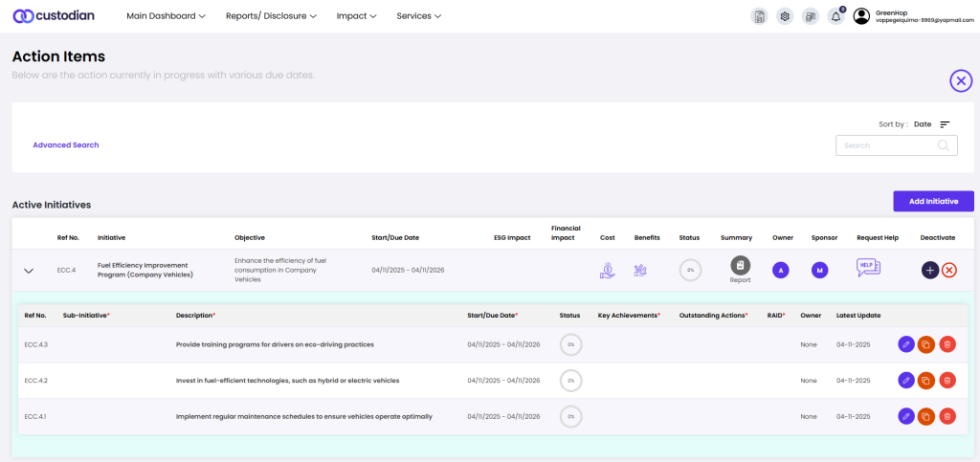Open settings gear in top bar
Viewport: 980px width, 462px height.
tap(785, 16)
